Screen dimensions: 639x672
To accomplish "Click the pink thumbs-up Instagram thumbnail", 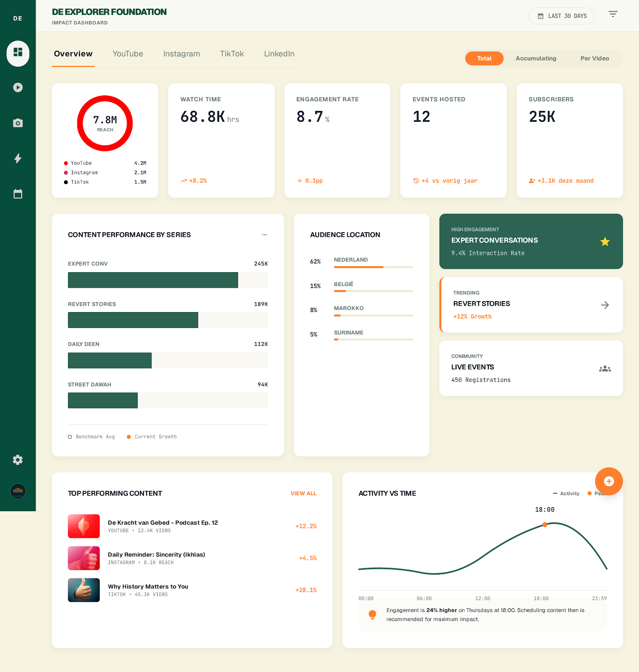I will click(x=84, y=558).
